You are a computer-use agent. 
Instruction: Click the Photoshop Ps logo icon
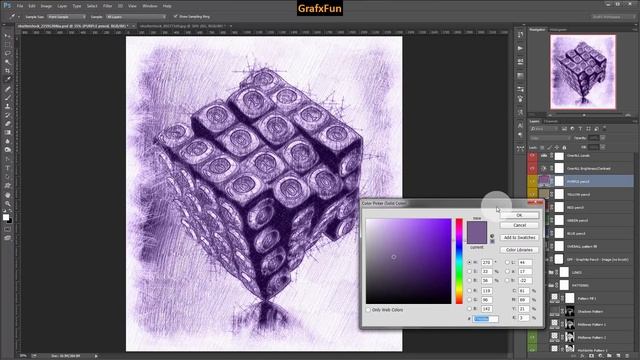(7, 6)
